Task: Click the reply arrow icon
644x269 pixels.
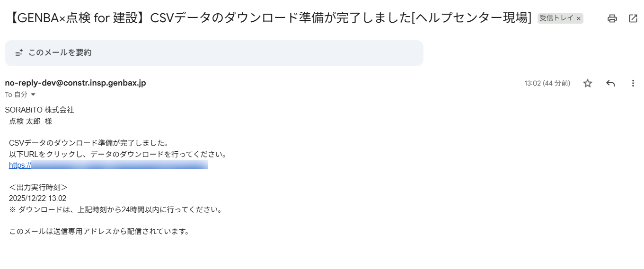Action: [x=610, y=83]
